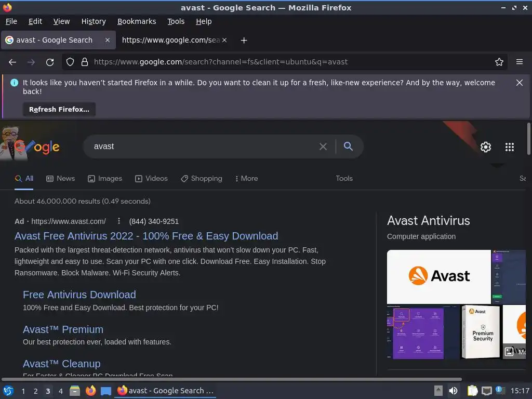Open the Free Antivirus Download link

(79, 295)
